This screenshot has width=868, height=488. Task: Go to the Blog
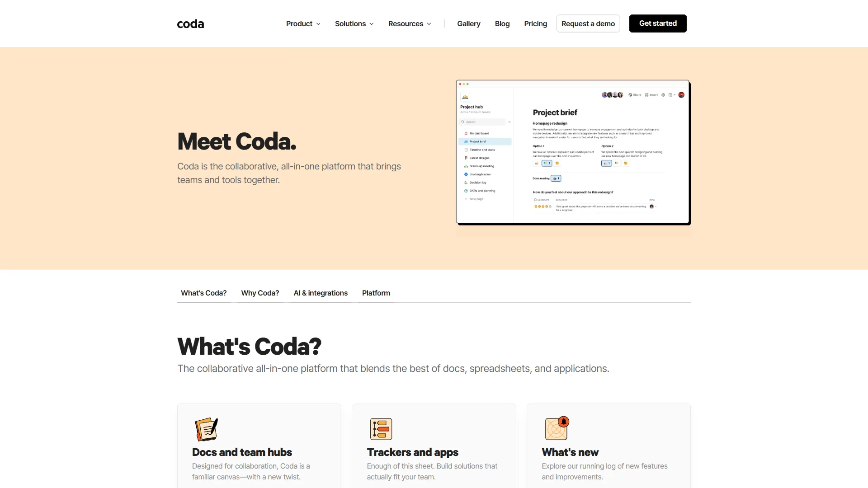(502, 23)
